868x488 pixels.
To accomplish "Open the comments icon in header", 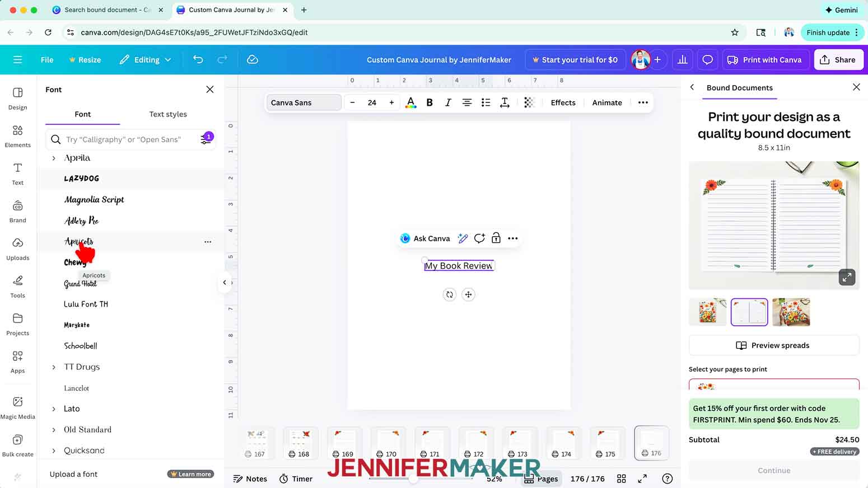I will [707, 59].
